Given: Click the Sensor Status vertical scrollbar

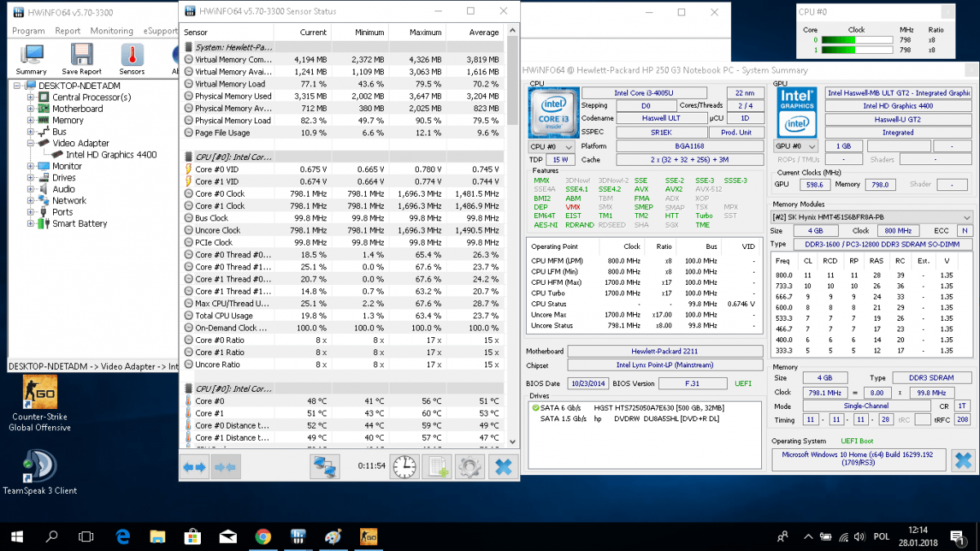Looking at the screenshot, I should 511,237.
